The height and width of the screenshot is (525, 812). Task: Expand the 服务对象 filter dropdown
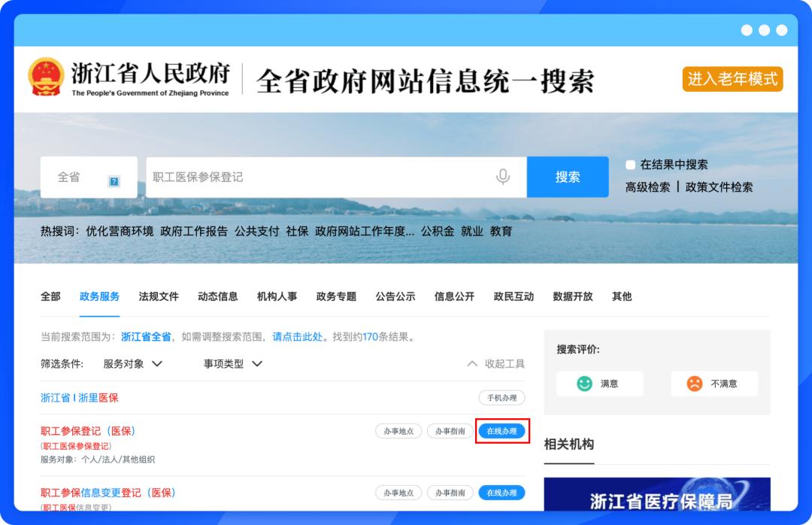[132, 364]
